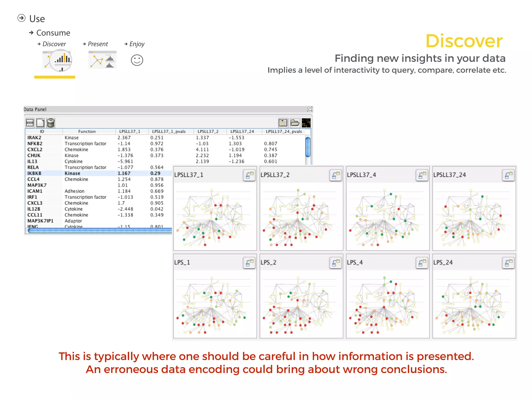Click detach icon on LPSLL37_1 network view
This screenshot has width=532, height=399.
[x=249, y=175]
